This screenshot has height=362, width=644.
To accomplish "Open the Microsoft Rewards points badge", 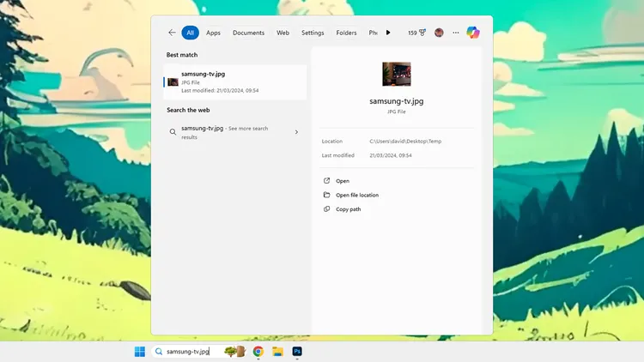I will 416,33.
